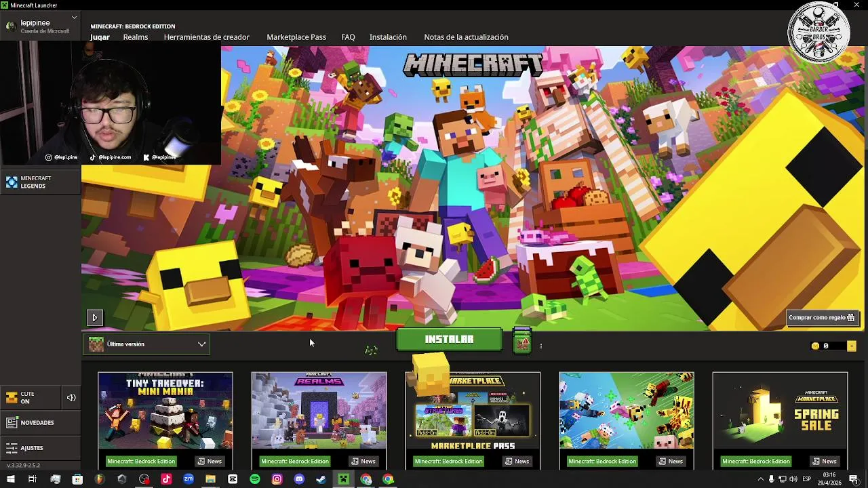Open the Novedades news section
This screenshot has height=488, width=868.
tap(40, 422)
